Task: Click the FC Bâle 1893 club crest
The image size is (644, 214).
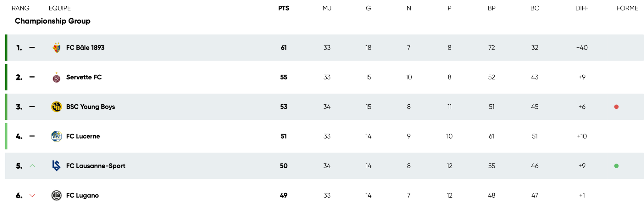Action: (x=57, y=48)
